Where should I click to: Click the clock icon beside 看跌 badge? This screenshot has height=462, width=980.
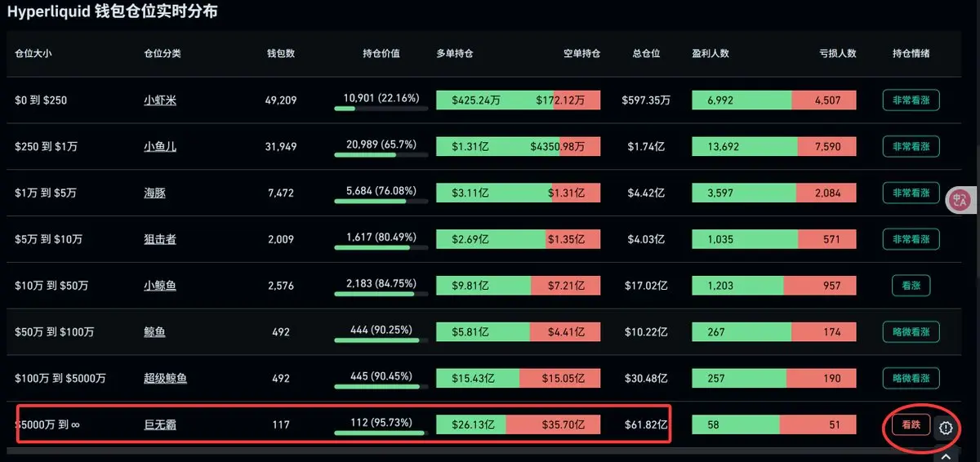pyautogui.click(x=946, y=427)
